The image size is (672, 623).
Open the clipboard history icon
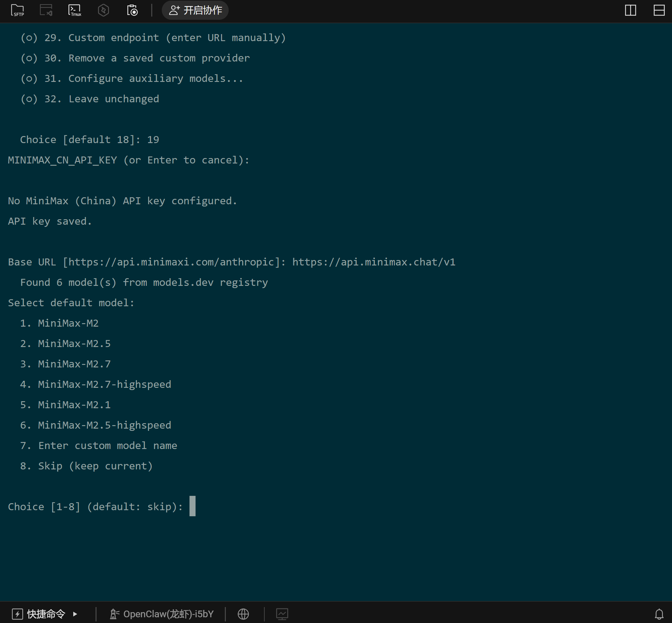(132, 10)
